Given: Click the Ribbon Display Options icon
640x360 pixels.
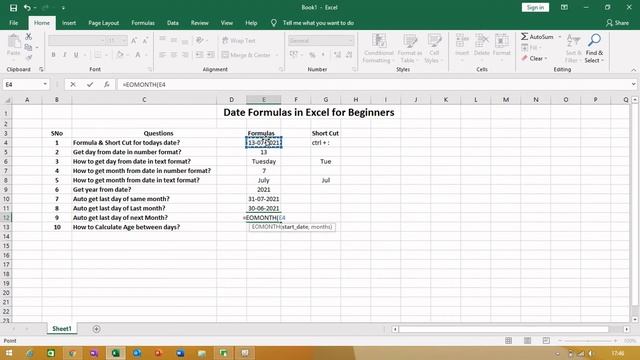Looking at the screenshot, I should click(x=564, y=7).
